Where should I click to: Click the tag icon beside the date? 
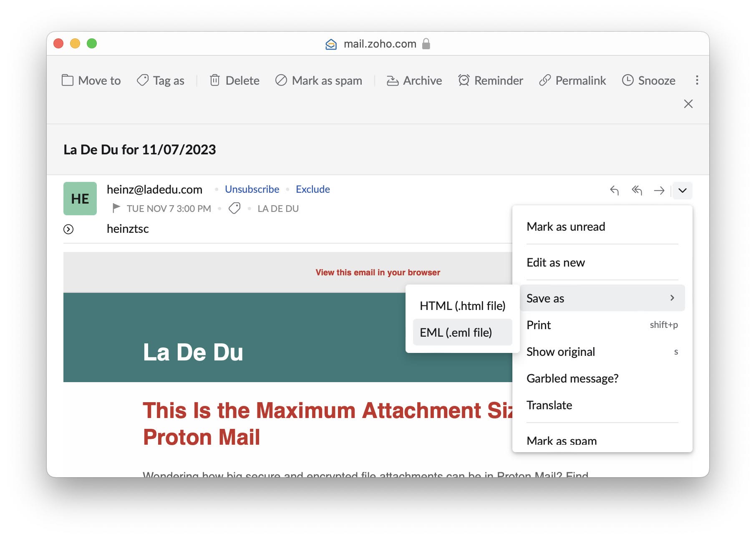pyautogui.click(x=234, y=208)
